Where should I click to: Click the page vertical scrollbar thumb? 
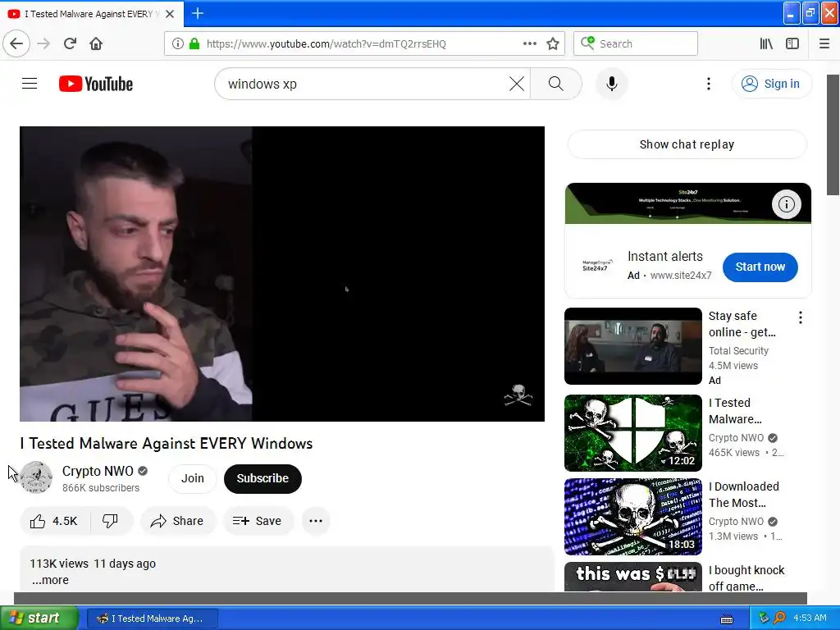coord(833,135)
